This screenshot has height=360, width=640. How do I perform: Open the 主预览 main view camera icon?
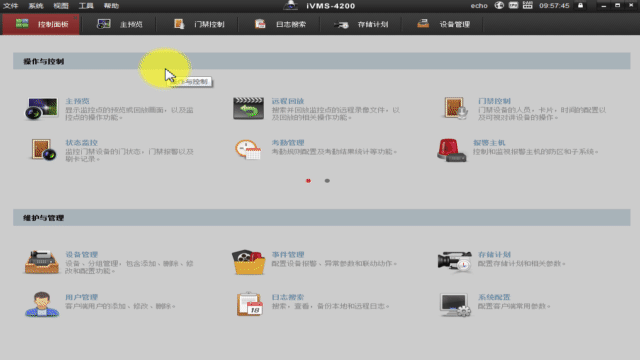pos(42,109)
